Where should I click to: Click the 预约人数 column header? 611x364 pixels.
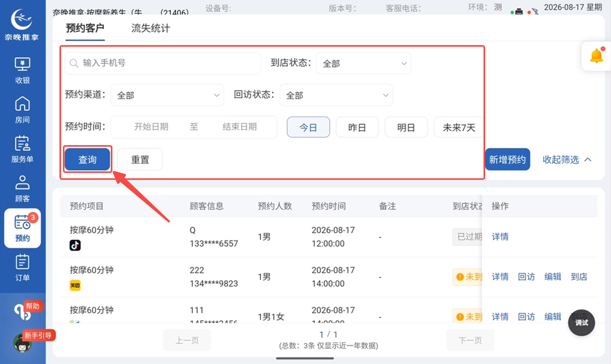click(274, 206)
